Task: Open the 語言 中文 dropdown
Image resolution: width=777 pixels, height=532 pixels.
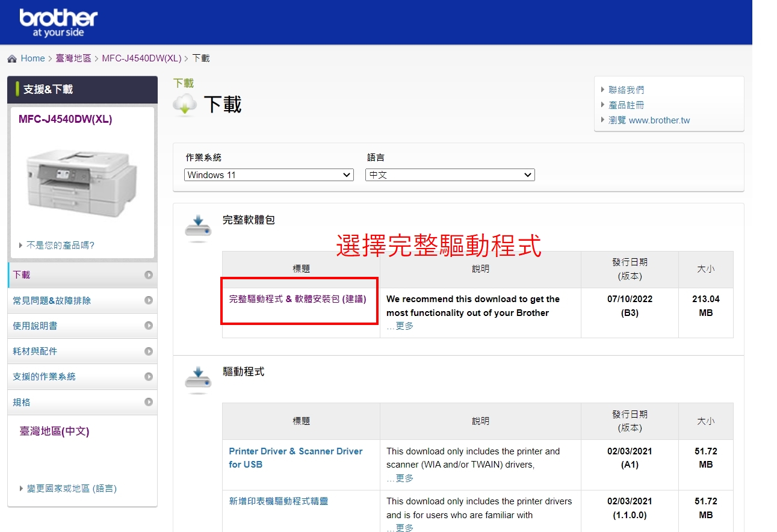Action: [450, 175]
